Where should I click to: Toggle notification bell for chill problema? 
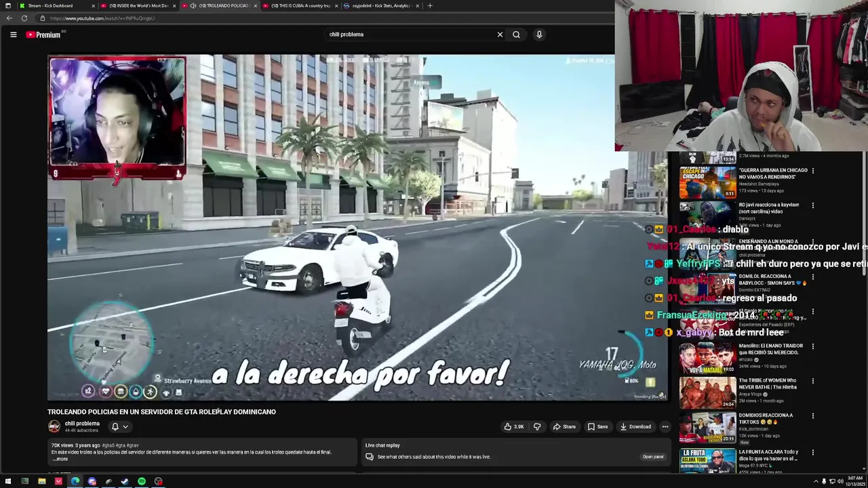115,426
